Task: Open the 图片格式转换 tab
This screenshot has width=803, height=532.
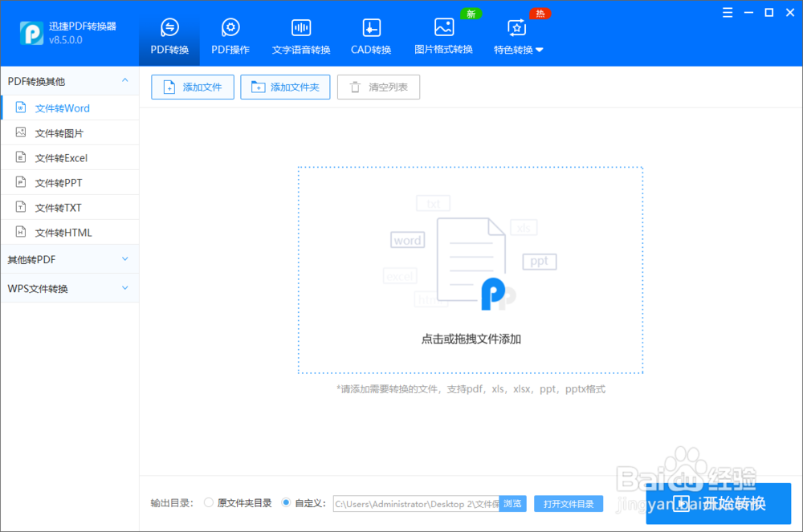Action: click(x=443, y=36)
